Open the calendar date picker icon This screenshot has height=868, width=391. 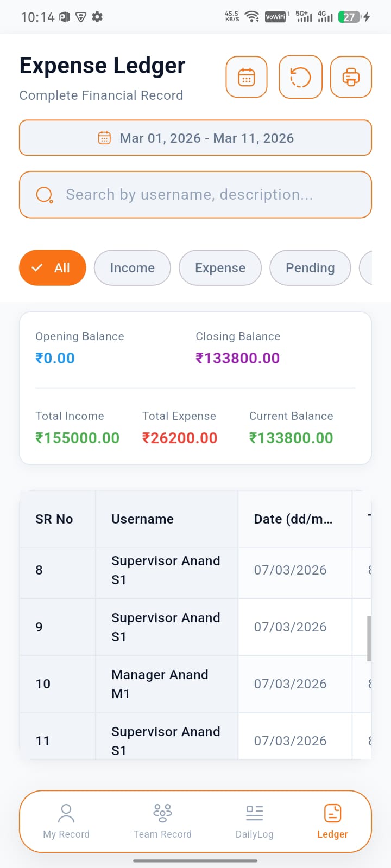click(x=247, y=77)
